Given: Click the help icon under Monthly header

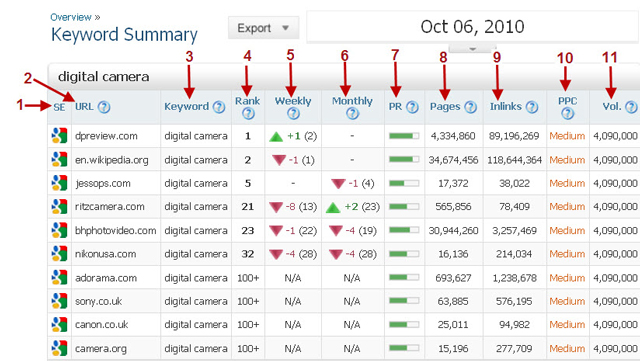Looking at the screenshot, I should [x=353, y=114].
